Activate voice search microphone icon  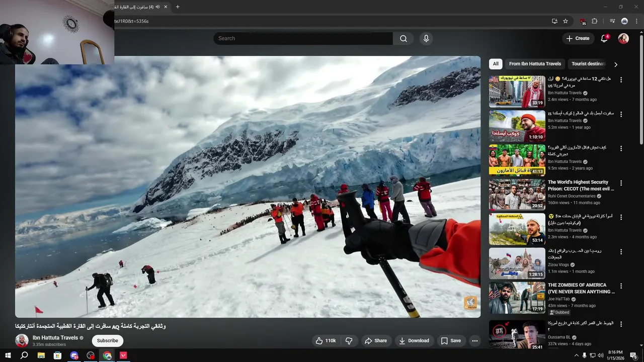426,39
